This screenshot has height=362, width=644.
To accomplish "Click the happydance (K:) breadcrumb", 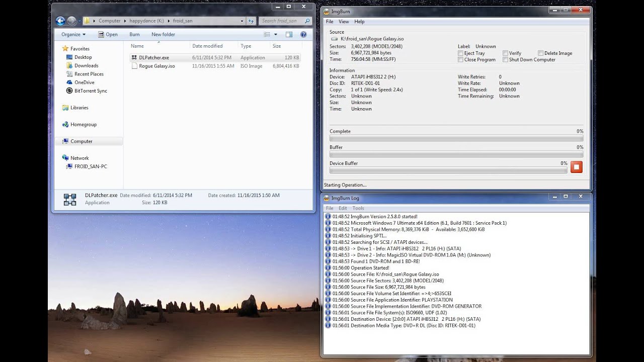I will coord(146,21).
